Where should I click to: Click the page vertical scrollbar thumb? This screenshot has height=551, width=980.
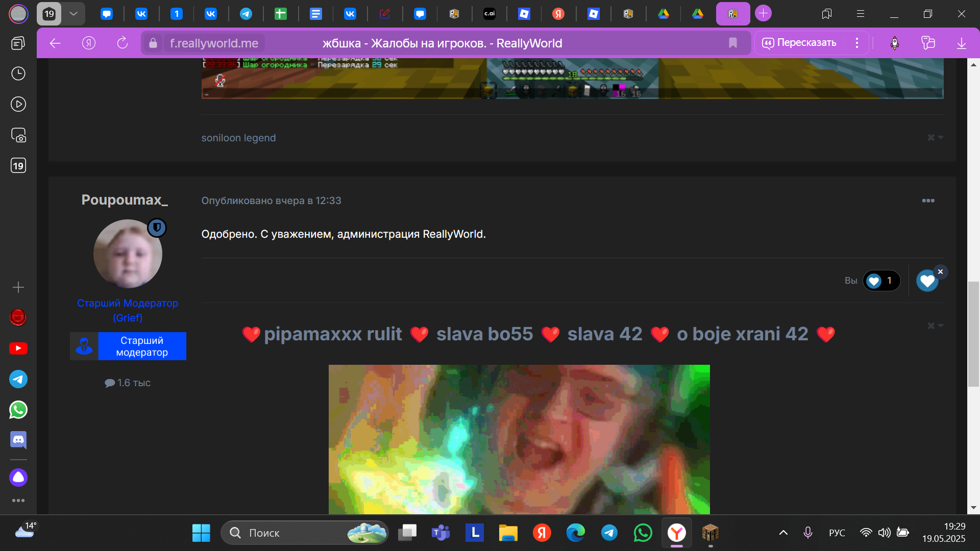[973, 334]
